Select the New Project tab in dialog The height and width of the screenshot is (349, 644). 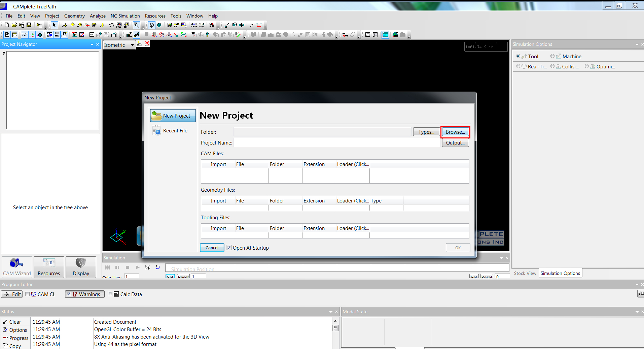pos(173,116)
